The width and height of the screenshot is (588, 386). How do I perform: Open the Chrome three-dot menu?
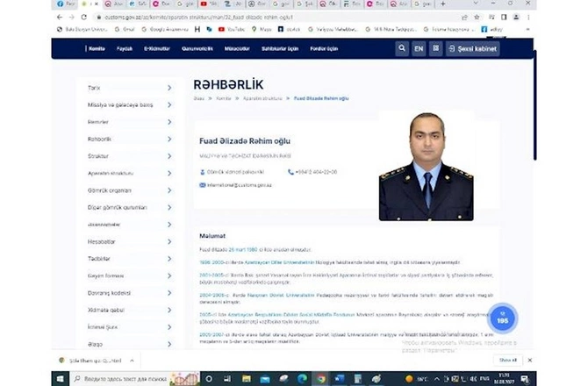pyautogui.click(x=528, y=18)
